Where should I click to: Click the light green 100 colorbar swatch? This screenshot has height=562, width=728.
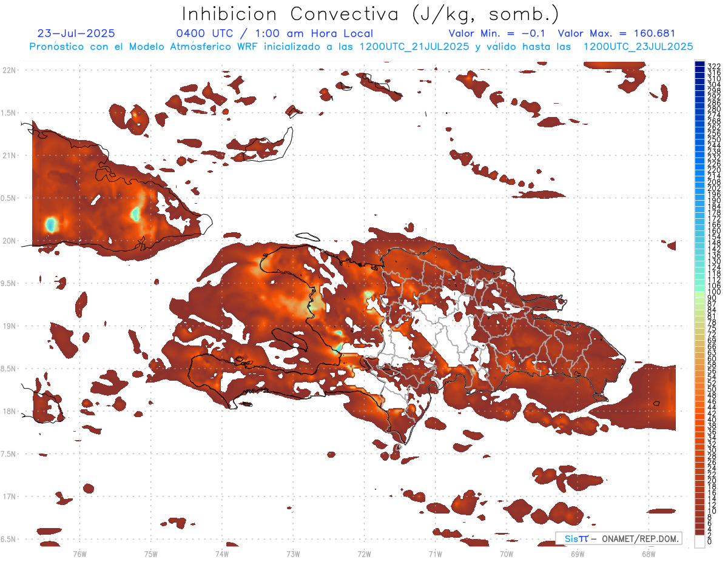699,293
